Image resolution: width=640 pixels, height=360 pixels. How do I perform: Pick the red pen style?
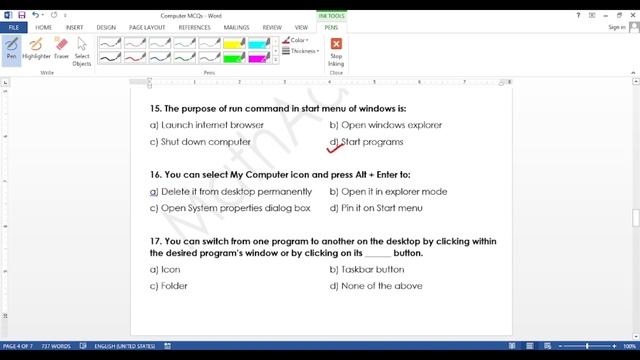tap(135, 58)
